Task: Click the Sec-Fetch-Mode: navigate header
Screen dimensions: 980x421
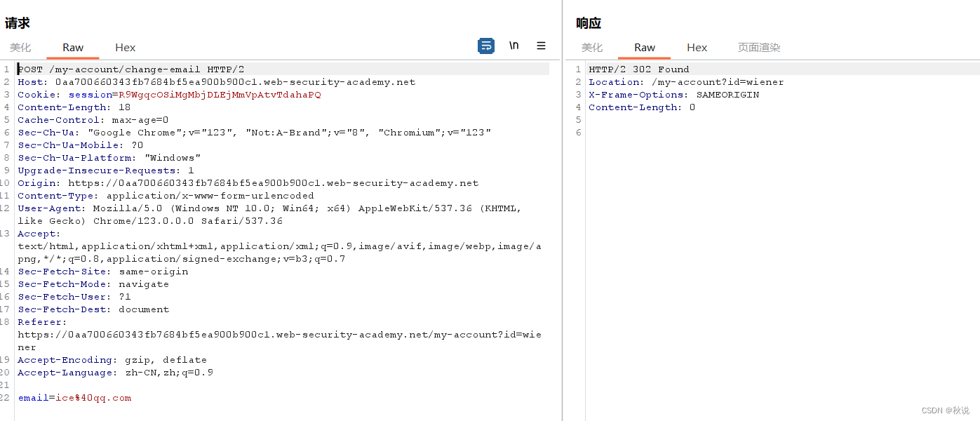Action: point(93,284)
